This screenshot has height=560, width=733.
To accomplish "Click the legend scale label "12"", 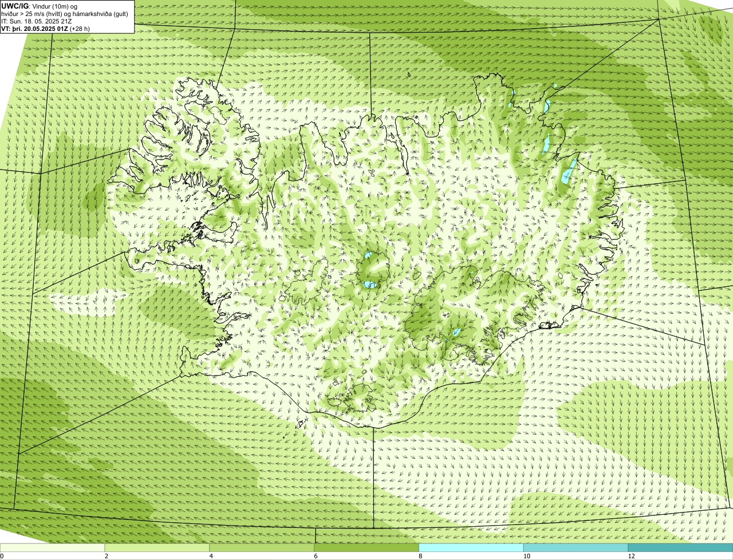I will coord(631,556).
